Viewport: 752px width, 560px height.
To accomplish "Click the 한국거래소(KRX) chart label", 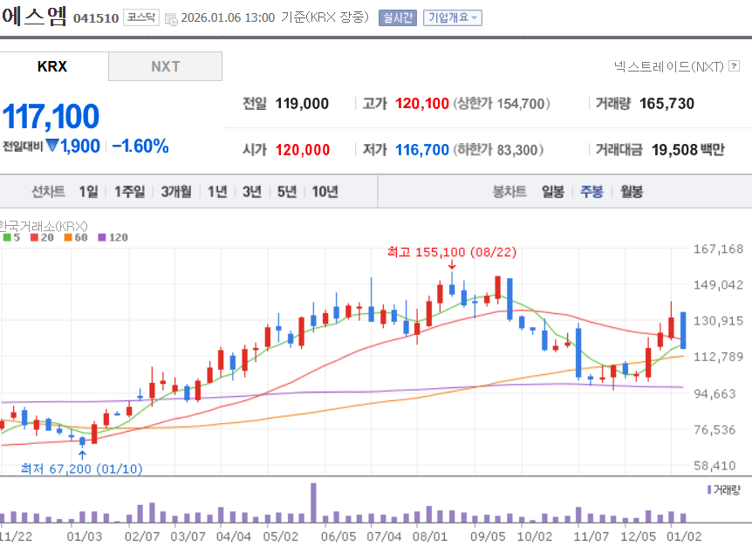I will pyautogui.click(x=44, y=226).
